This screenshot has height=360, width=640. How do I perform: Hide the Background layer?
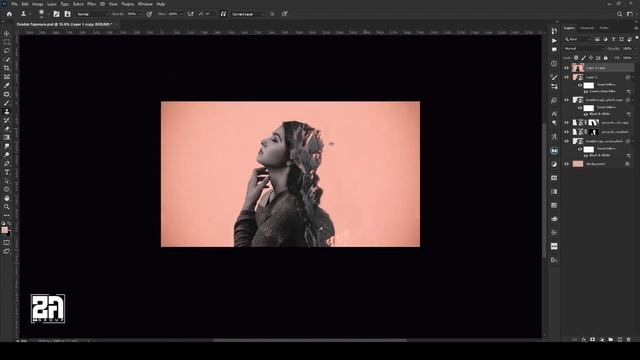click(566, 164)
